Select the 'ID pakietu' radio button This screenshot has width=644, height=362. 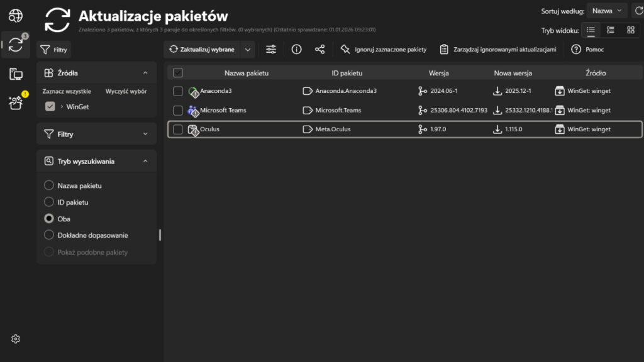coord(48,202)
